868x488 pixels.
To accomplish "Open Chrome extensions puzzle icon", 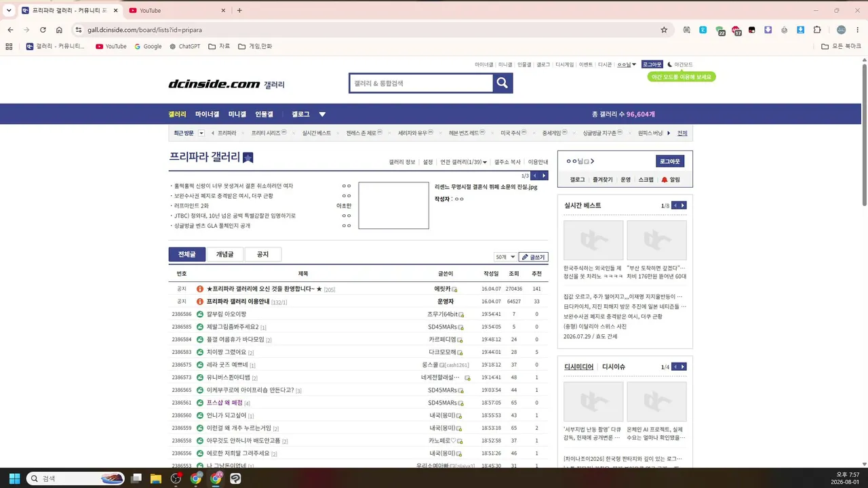I will [817, 30].
